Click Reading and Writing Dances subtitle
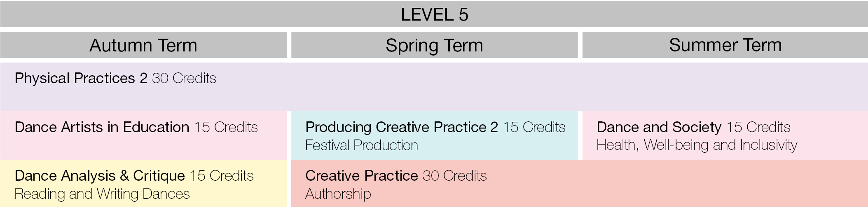Viewport: 868px width, 207px height. 102,194
